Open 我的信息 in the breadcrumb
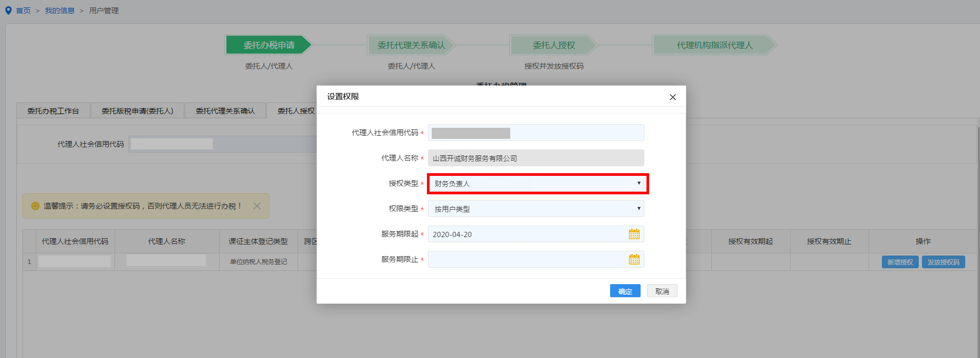Image resolution: width=980 pixels, height=358 pixels. point(60,11)
